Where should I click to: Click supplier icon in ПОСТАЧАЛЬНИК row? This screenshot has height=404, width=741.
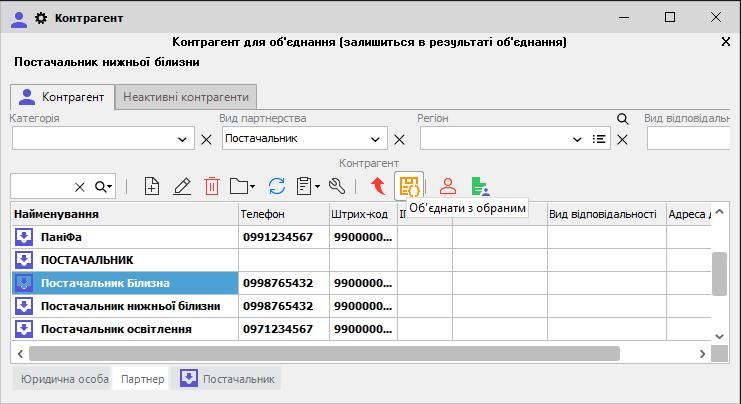click(24, 260)
